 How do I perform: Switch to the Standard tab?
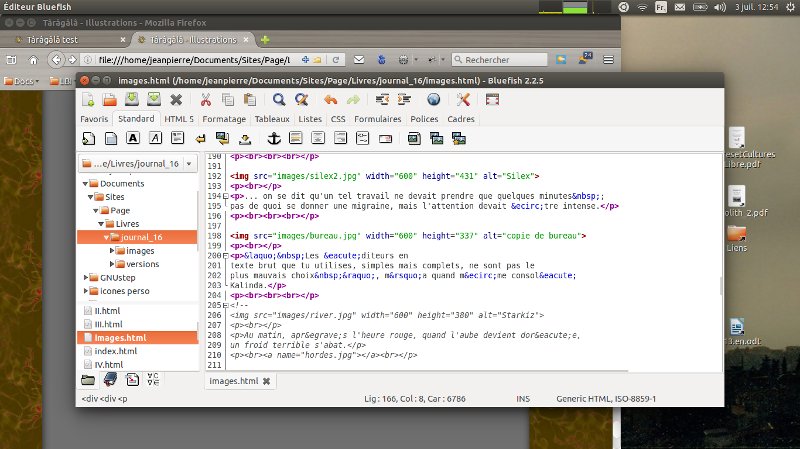136,118
